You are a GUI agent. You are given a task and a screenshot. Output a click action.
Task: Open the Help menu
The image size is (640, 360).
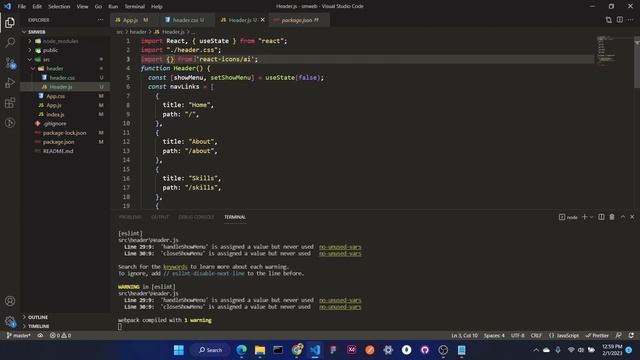click(x=157, y=7)
